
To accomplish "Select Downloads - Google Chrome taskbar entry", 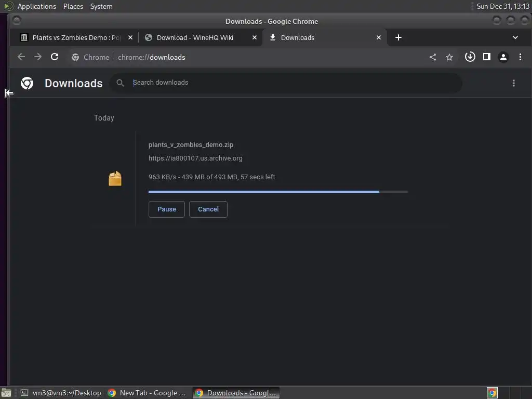I will pos(236,393).
